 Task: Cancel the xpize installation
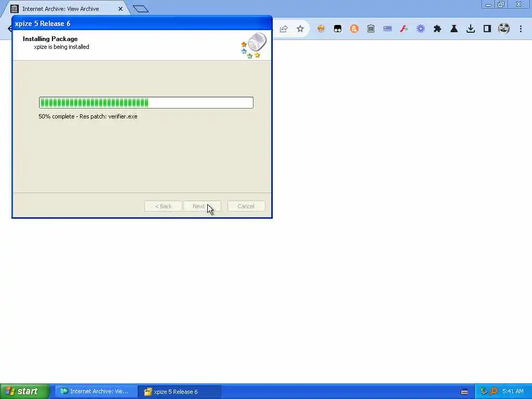246,206
